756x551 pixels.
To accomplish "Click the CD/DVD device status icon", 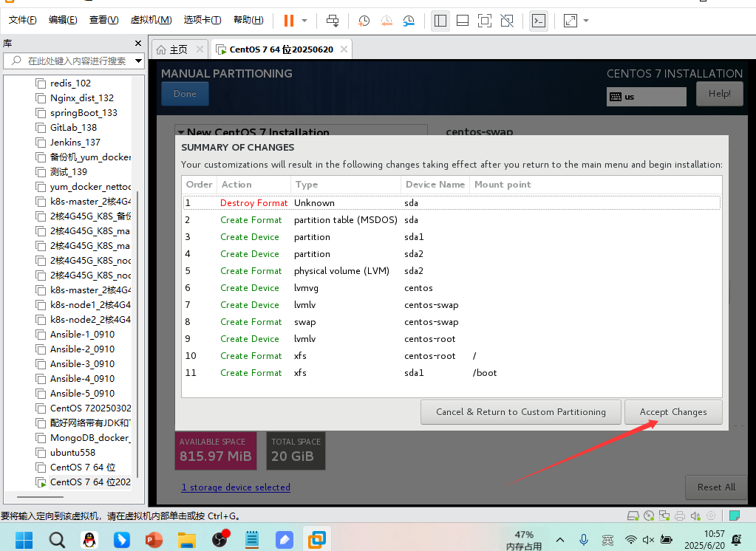I will pos(648,515).
